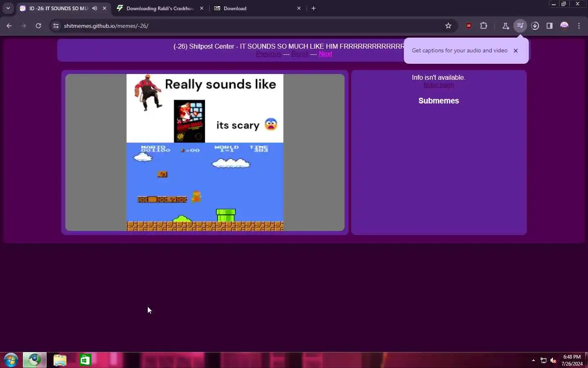Go to the Next meme link
Screen dimensions: 588x368
325,54
